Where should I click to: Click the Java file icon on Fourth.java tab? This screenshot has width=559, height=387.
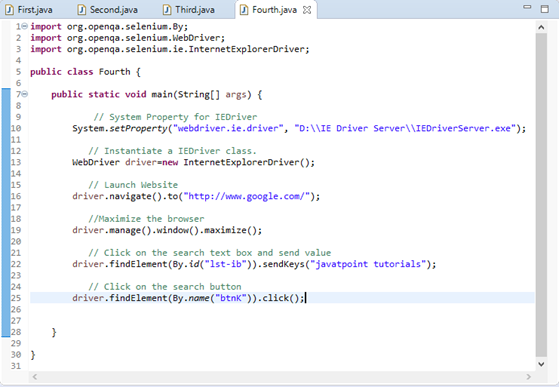click(x=244, y=10)
